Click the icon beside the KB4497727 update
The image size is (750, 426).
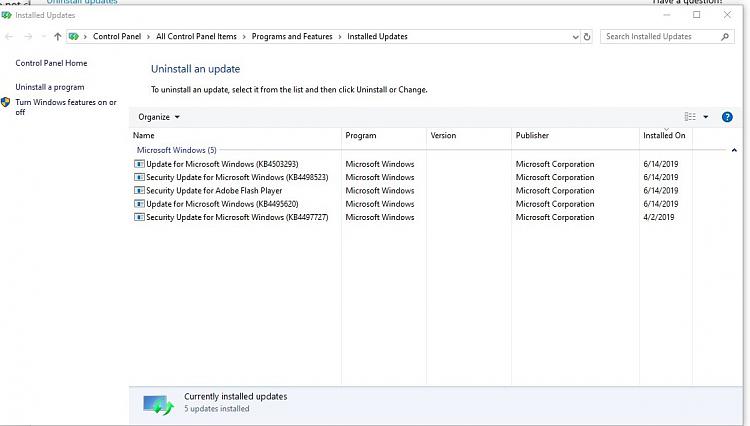tap(139, 218)
